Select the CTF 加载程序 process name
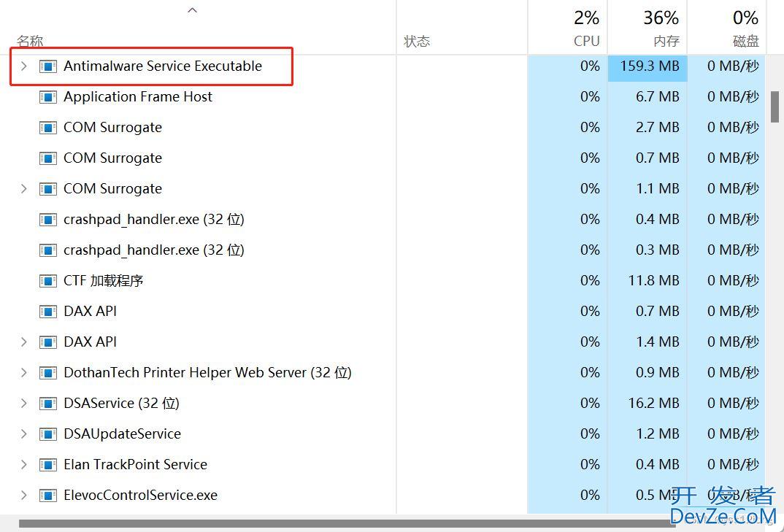This screenshot has height=532, width=784. click(104, 280)
